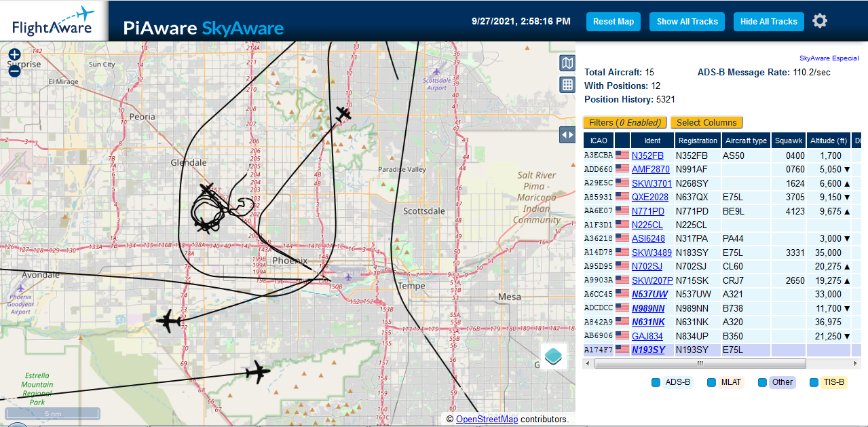Open the QXE2028 ident link
Image resolution: width=868 pixels, height=427 pixels.
pyautogui.click(x=651, y=198)
